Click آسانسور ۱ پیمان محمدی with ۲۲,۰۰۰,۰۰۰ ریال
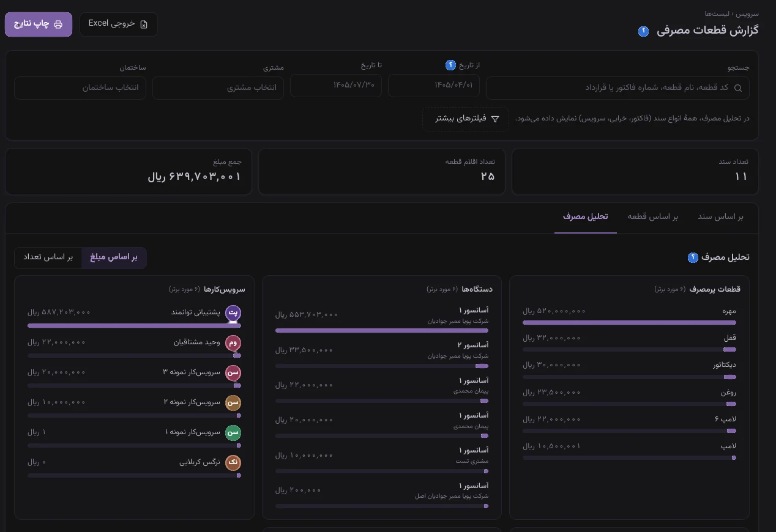Screen dimensions: 776x532 pyautogui.click(x=382, y=391)
